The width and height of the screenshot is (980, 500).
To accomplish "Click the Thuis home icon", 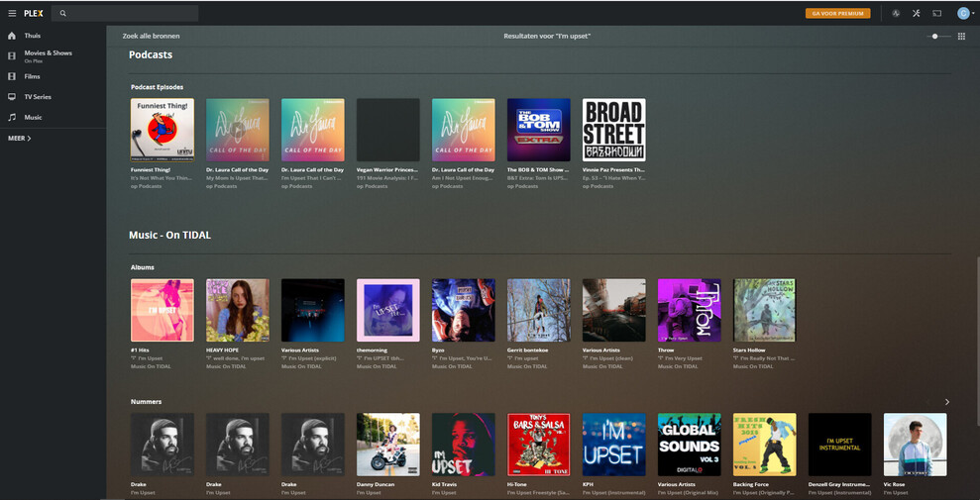I will coord(11,36).
